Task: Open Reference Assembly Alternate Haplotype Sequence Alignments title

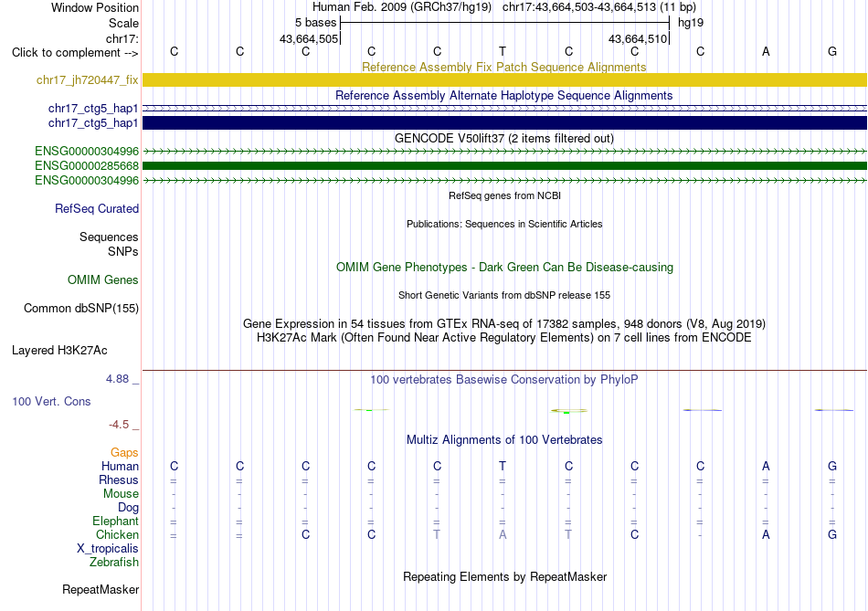Action: (503, 95)
